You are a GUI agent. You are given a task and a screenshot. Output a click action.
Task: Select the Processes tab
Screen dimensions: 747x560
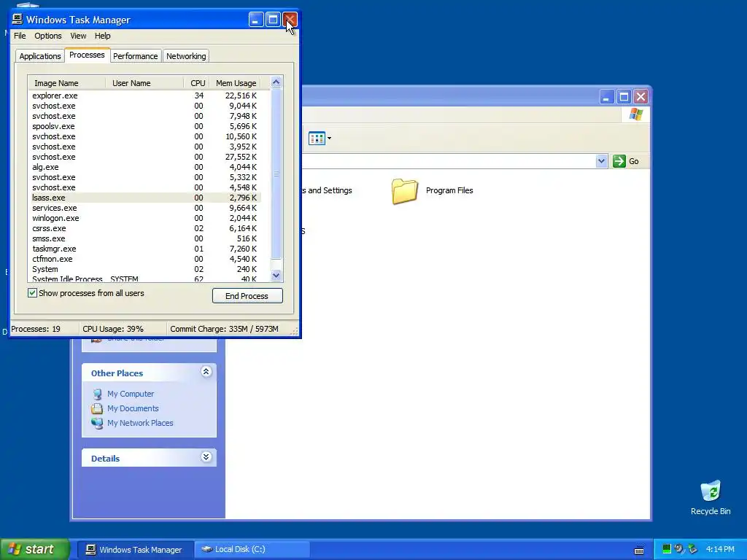click(87, 55)
